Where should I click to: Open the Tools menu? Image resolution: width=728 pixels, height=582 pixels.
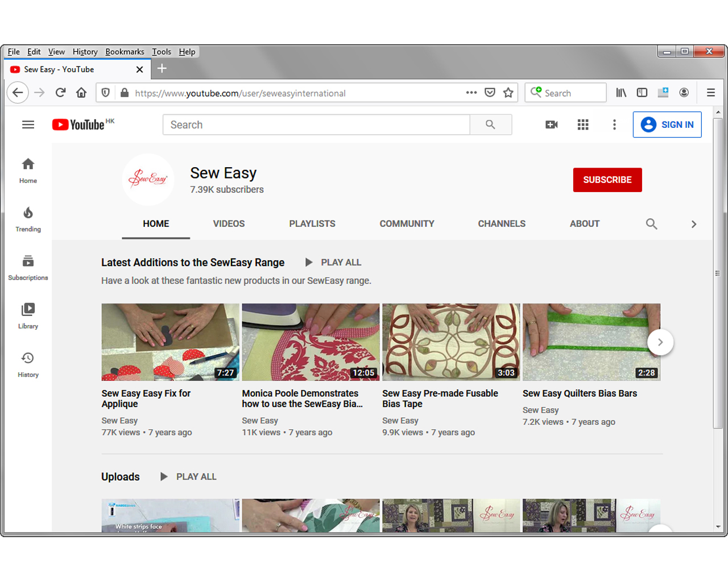click(x=162, y=52)
